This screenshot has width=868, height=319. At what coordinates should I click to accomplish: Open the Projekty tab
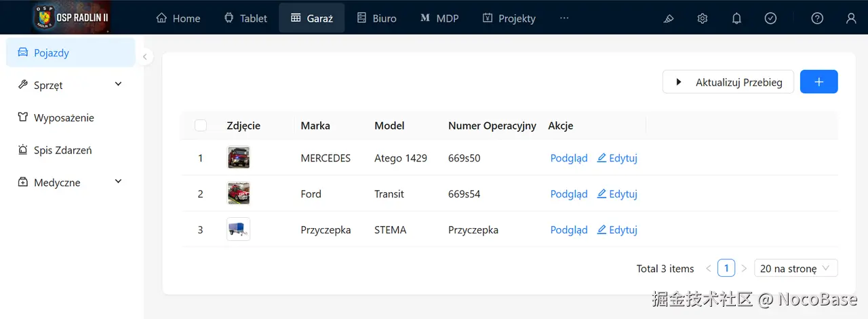[x=509, y=18]
